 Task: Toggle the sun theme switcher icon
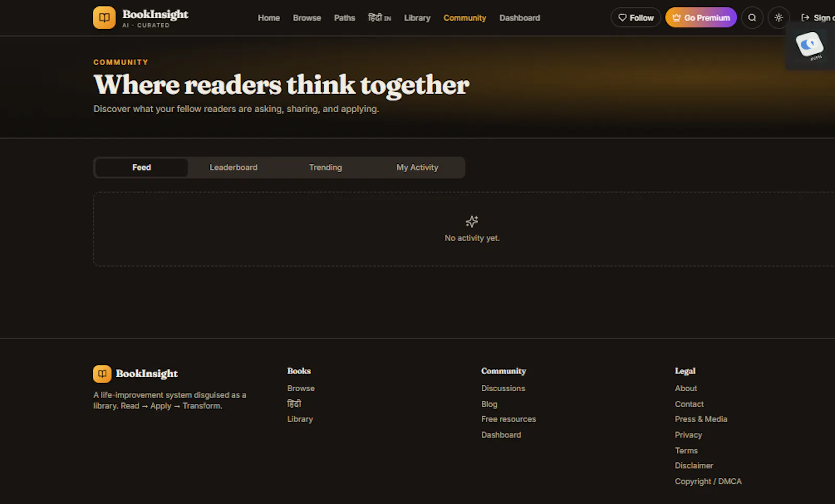[779, 18]
